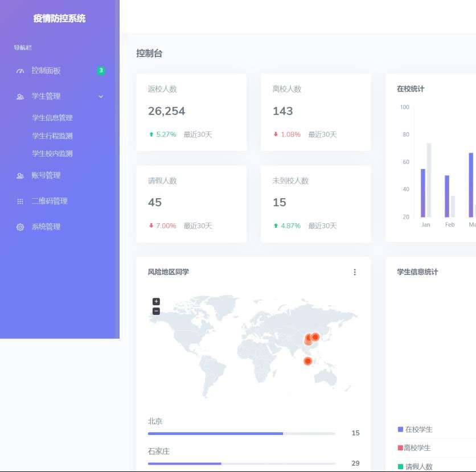
Task: Click the 石家庄 progress bar
Action: [241, 464]
